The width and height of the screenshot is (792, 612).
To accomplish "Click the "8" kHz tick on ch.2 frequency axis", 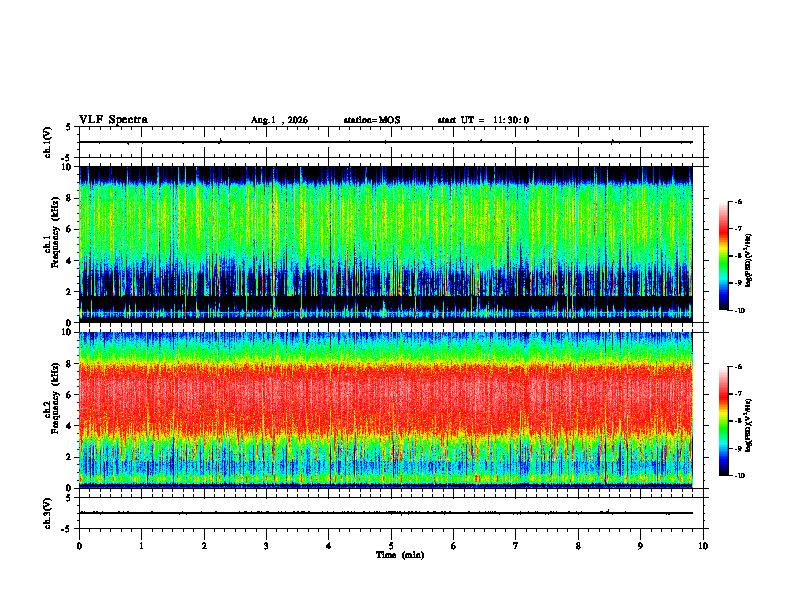I will point(70,364).
